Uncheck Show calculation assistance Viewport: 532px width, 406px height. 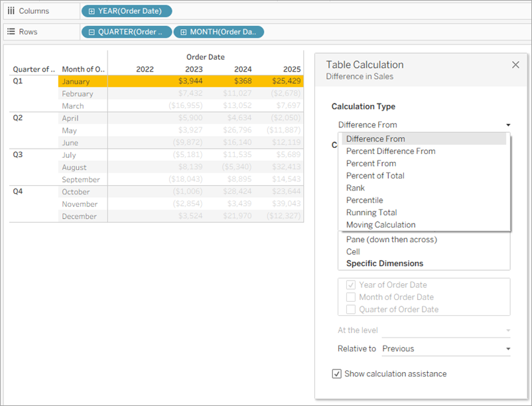(336, 373)
